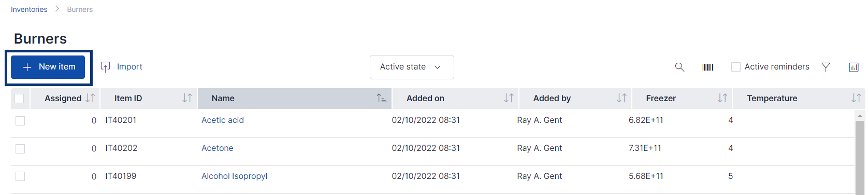Screen dimensions: 868x195
Task: Sort by Freezer column arrows
Action: 722,98
